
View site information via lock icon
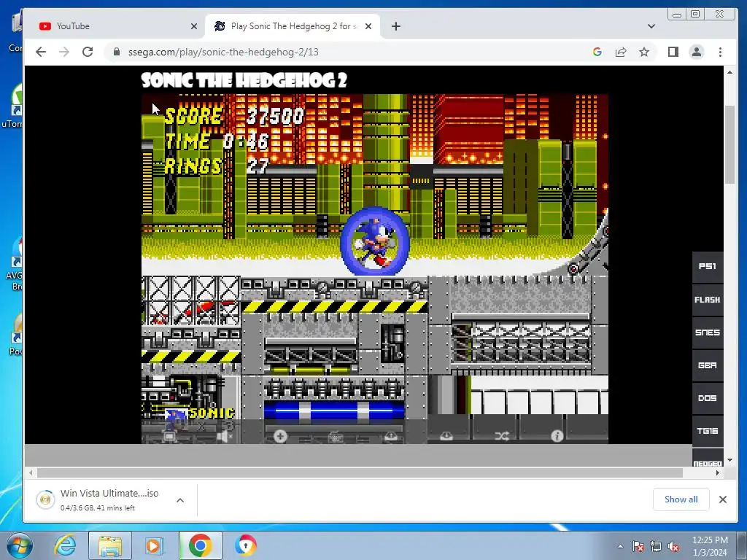[117, 52]
